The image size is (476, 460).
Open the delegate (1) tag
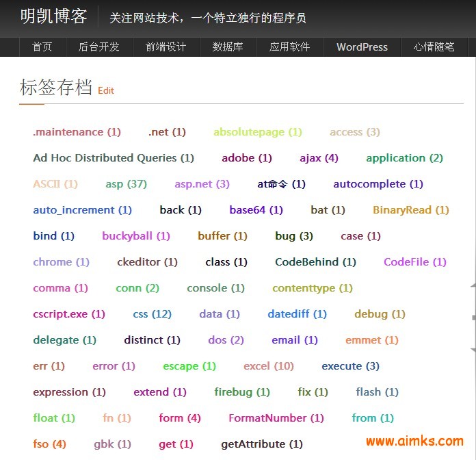(x=65, y=340)
